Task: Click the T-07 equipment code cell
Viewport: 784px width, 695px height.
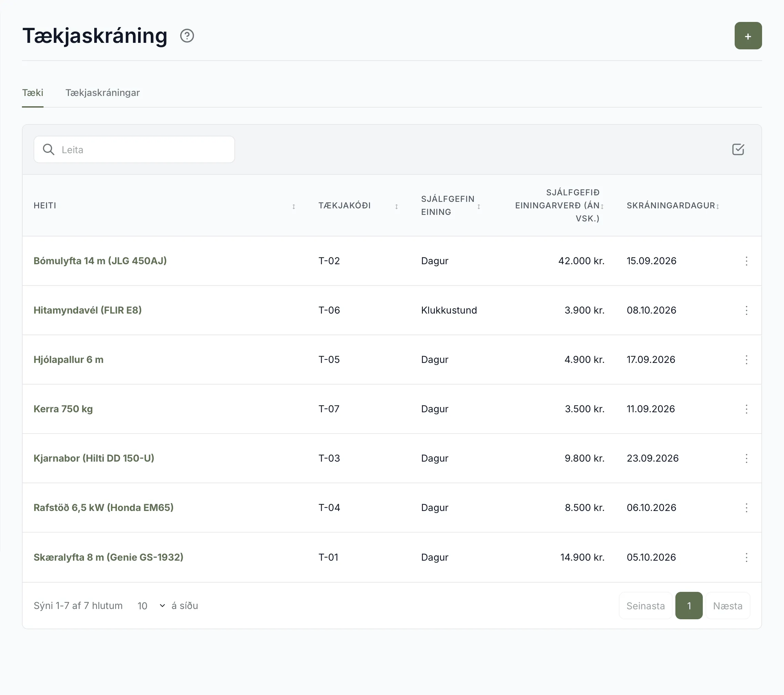Action: point(329,409)
